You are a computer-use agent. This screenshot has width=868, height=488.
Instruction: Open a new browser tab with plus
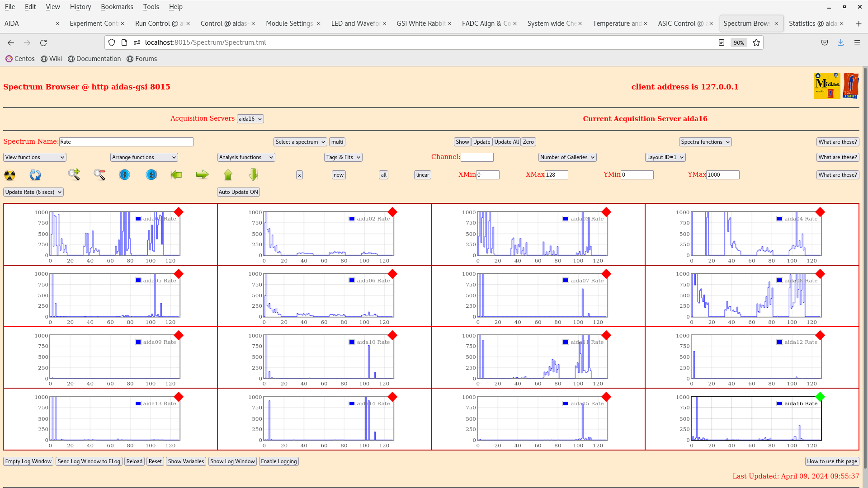pos(859,23)
